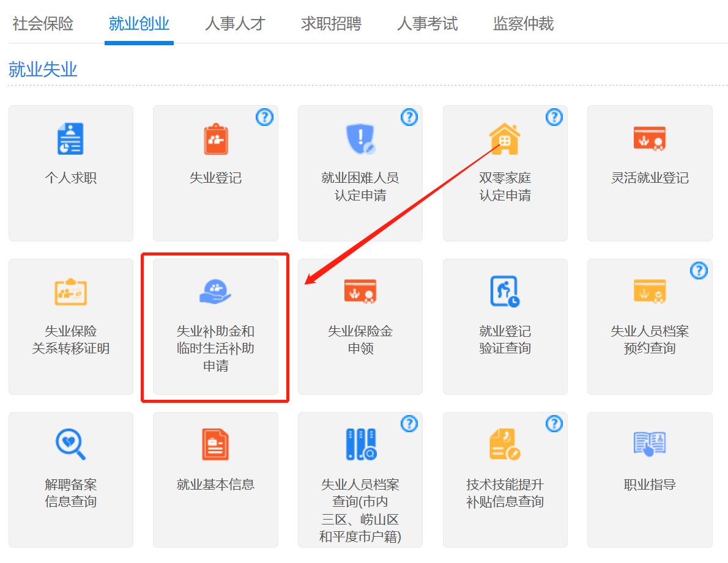Open the 就业基本信息 document icon
The image size is (728, 563).
pos(215,445)
